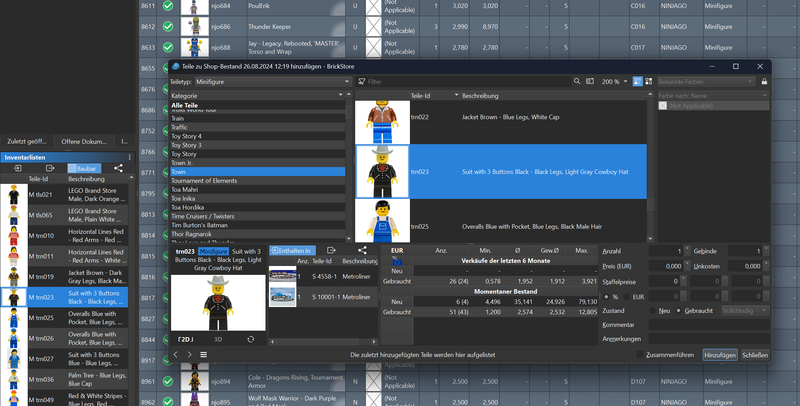Click the magnifier search icon beside the filter field

[x=577, y=82]
